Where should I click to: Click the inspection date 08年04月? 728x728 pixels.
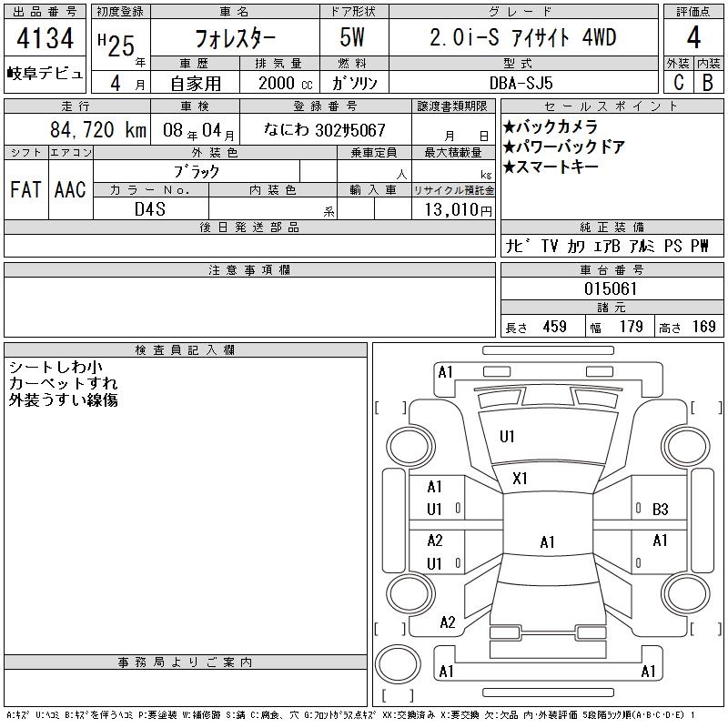pyautogui.click(x=198, y=130)
